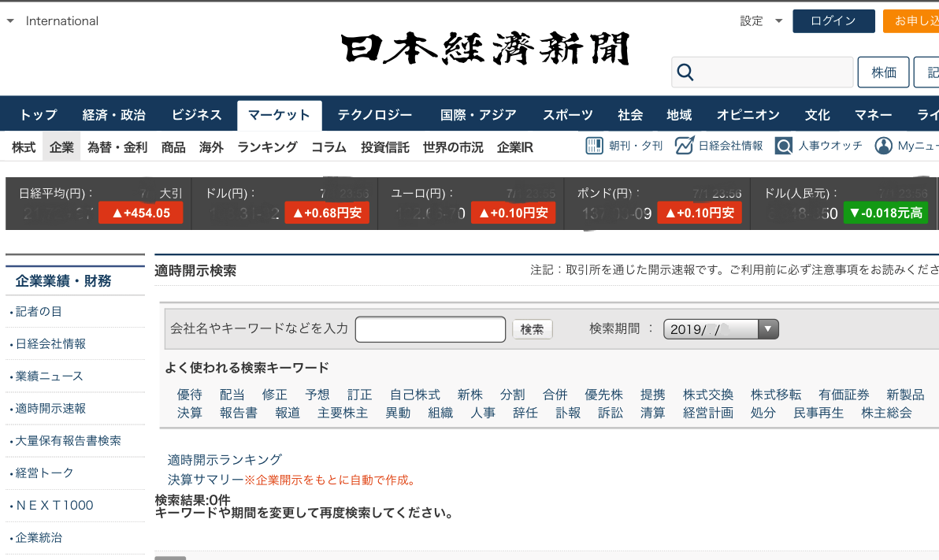The image size is (939, 560).
Task: Open the 企業IR sub-menu item
Action: click(x=515, y=147)
